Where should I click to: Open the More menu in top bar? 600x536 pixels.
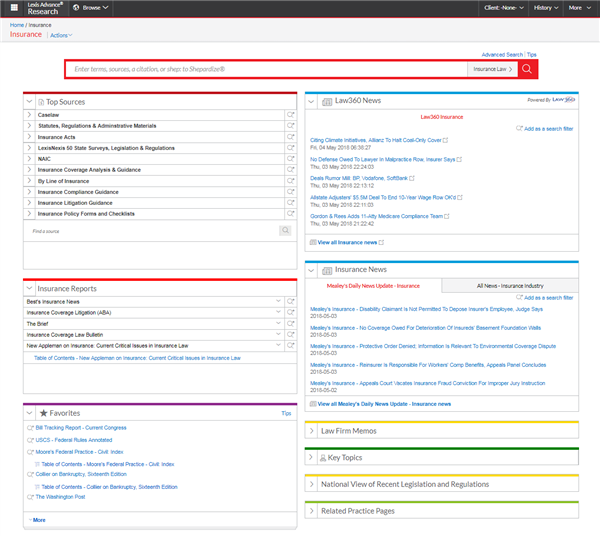pos(579,8)
